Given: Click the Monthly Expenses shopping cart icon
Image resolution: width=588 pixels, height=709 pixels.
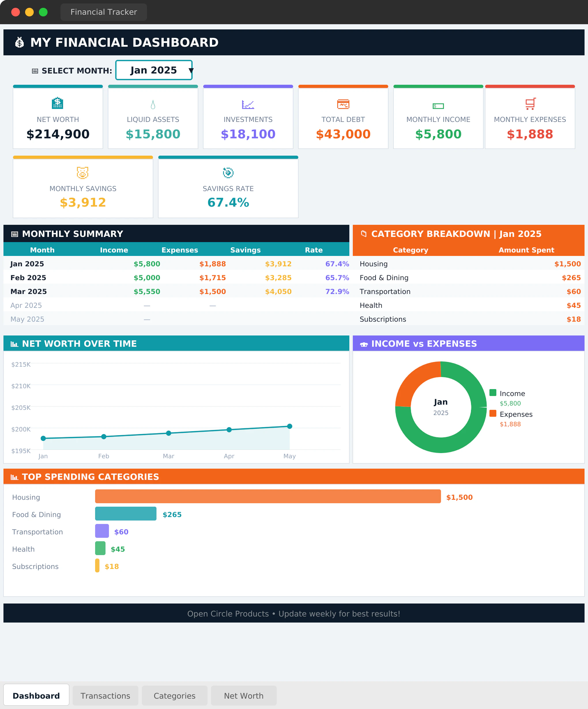Looking at the screenshot, I should click(x=530, y=104).
